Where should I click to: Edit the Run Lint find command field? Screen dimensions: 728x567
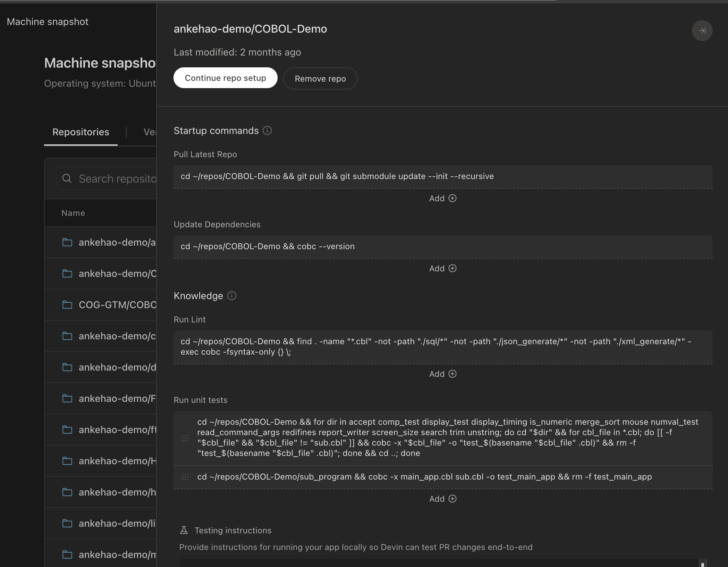click(x=442, y=347)
